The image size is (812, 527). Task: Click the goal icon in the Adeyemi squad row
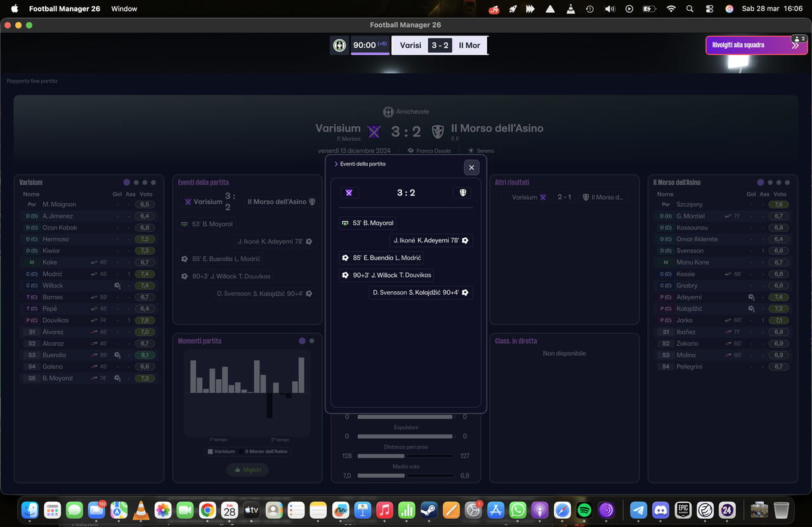pyautogui.click(x=751, y=297)
